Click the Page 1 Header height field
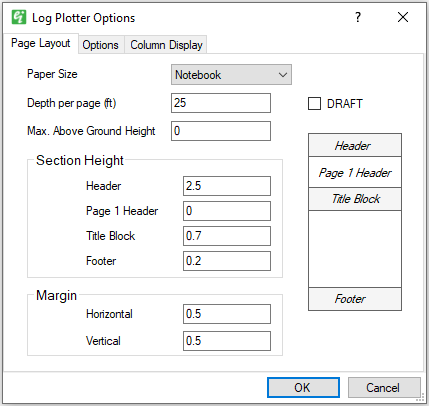Viewport: 429px width, 406px height. tap(227, 211)
